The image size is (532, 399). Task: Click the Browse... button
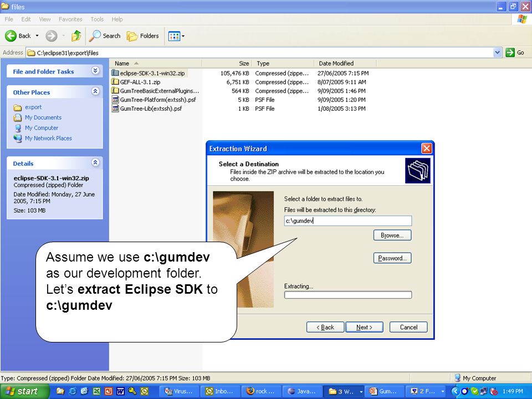tap(392, 235)
